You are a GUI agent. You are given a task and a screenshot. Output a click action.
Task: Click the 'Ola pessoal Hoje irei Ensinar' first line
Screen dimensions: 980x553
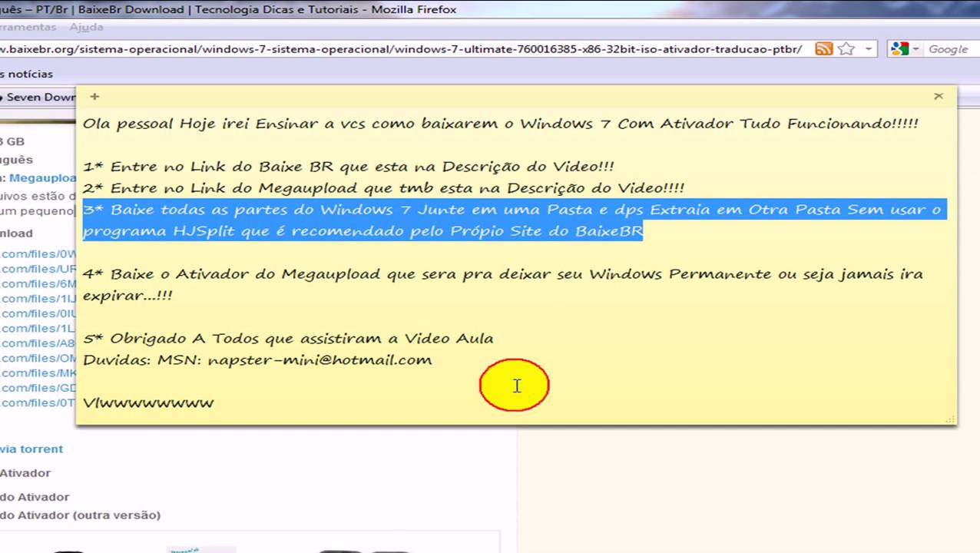[x=501, y=124]
